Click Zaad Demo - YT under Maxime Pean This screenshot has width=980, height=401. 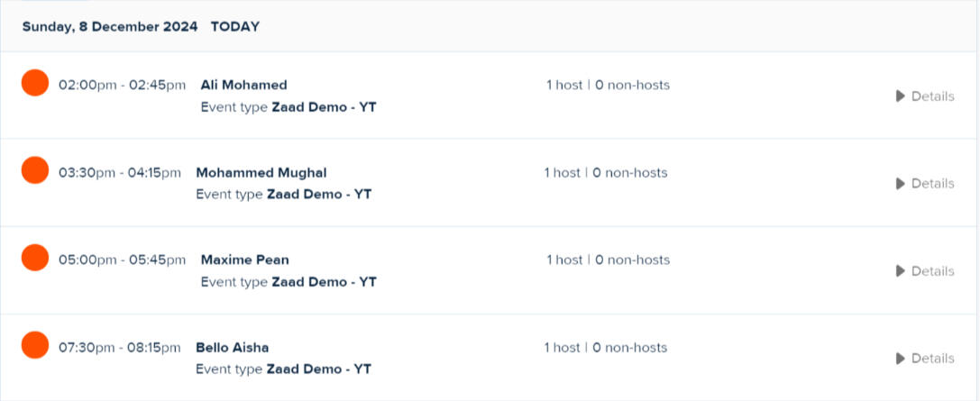point(324,282)
